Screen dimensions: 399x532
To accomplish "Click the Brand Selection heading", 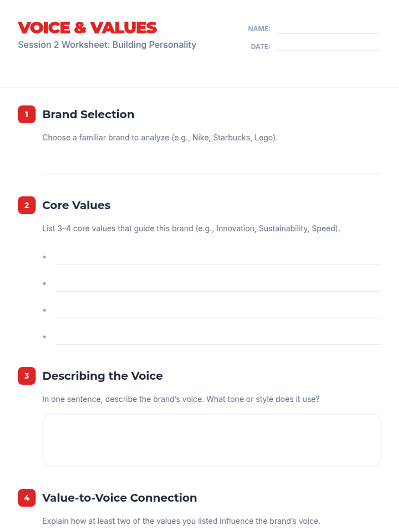I will pos(88,114).
